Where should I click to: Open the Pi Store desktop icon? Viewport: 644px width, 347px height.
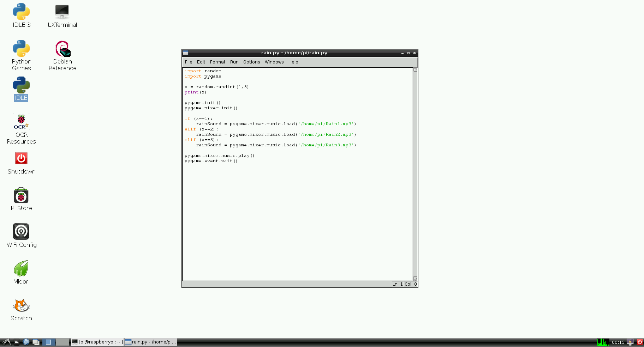tap(21, 199)
